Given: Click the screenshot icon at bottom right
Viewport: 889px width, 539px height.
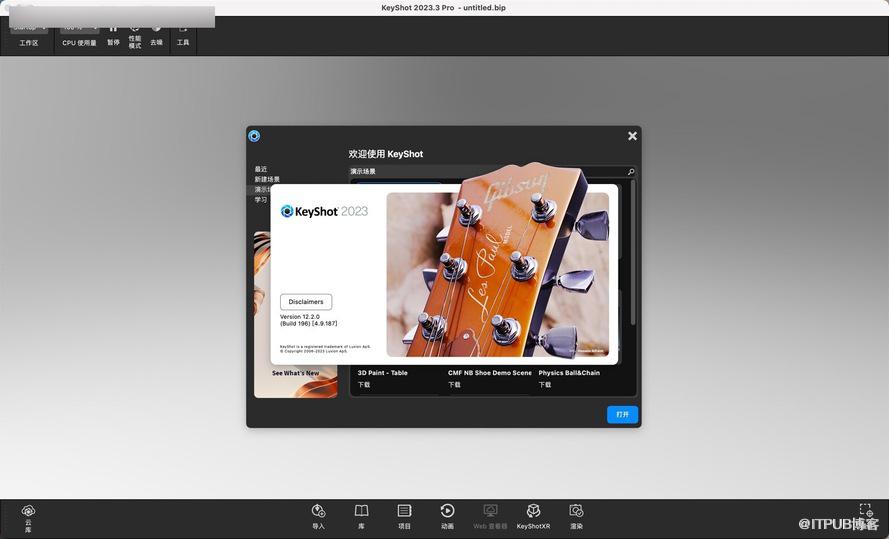Looking at the screenshot, I should [866, 511].
